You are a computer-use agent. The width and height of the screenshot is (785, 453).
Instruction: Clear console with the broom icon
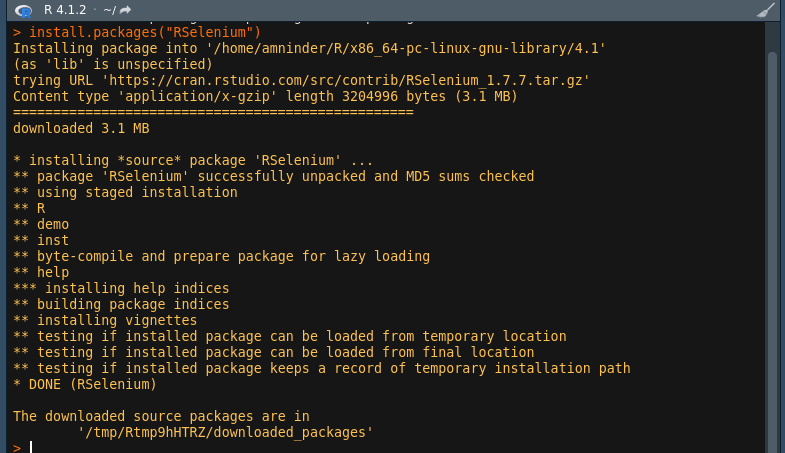[766, 10]
